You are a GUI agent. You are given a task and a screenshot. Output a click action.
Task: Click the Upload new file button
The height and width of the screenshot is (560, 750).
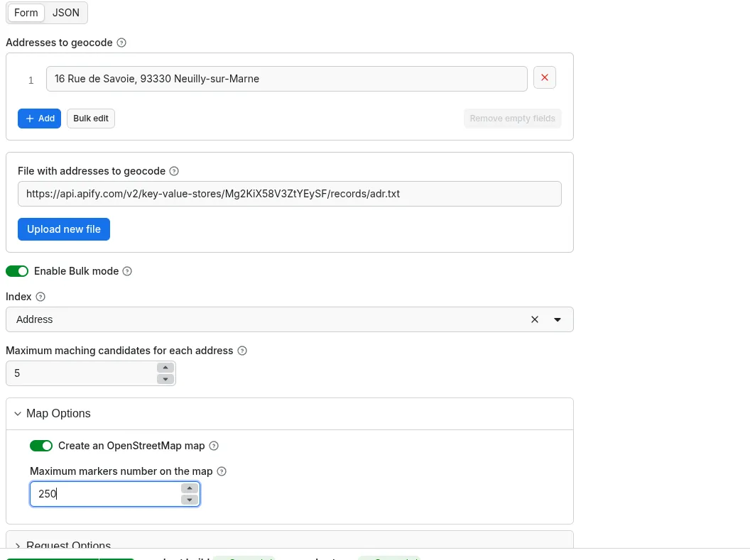[64, 229]
